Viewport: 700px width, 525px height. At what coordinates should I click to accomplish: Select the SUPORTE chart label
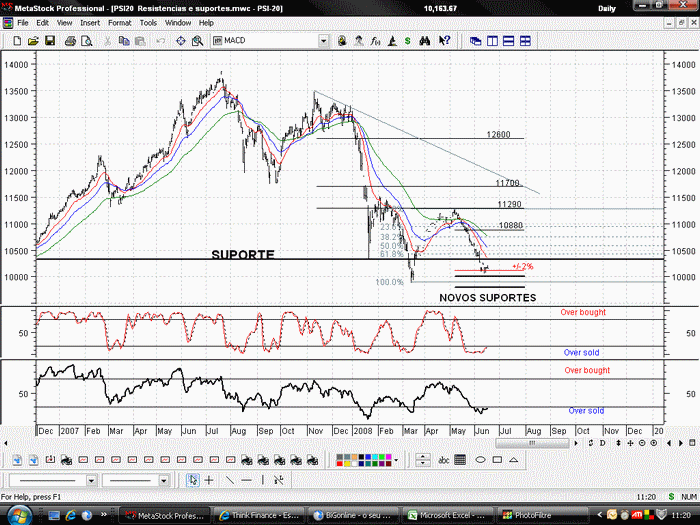[x=243, y=254]
